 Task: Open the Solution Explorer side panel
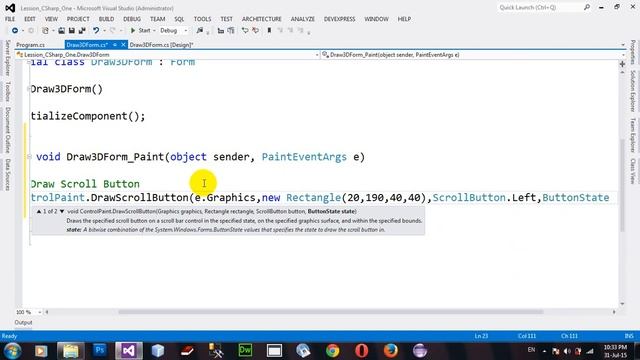(x=633, y=91)
